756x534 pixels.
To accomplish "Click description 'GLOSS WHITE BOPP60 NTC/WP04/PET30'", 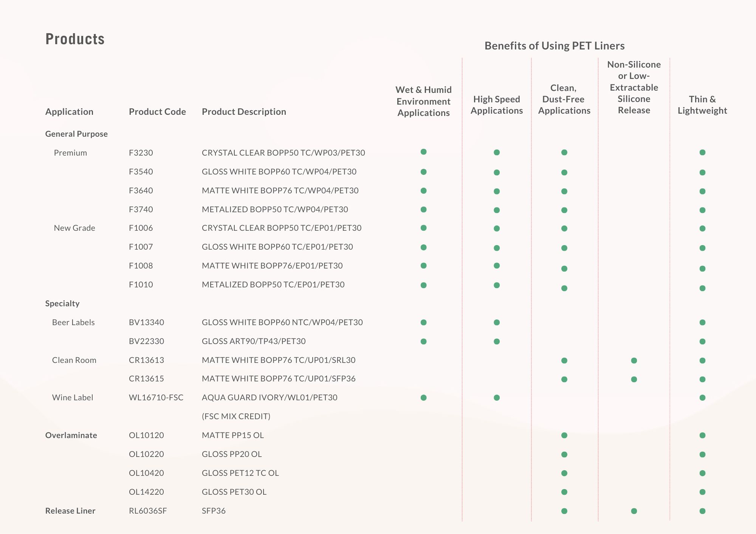I will (x=282, y=323).
